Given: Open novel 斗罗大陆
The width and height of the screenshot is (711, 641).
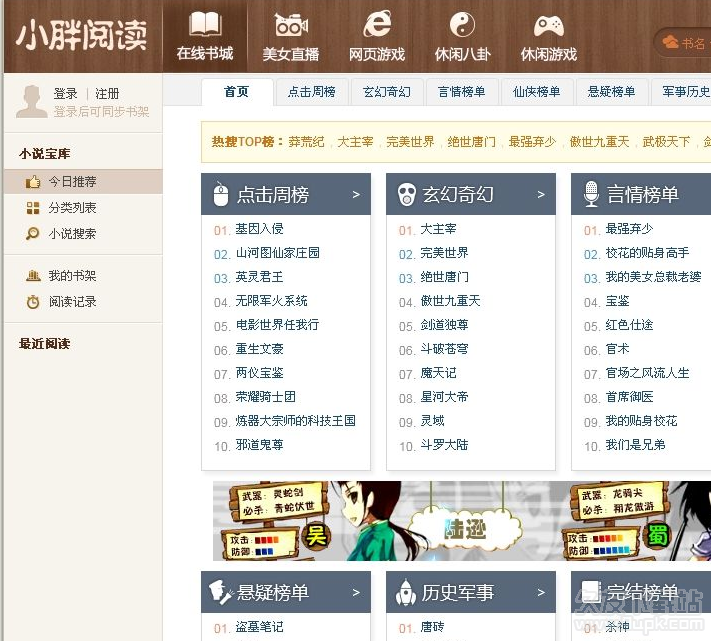Looking at the screenshot, I should click(444, 445).
